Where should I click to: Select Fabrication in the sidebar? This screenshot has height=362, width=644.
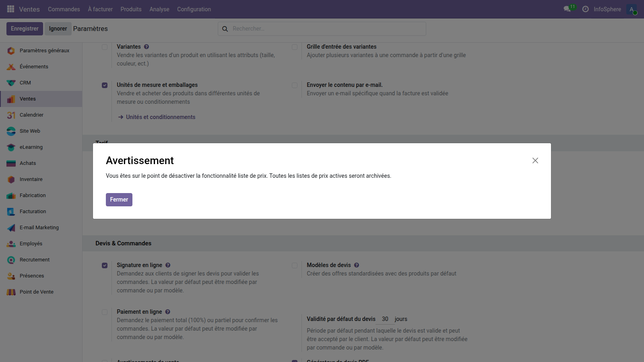click(32, 195)
